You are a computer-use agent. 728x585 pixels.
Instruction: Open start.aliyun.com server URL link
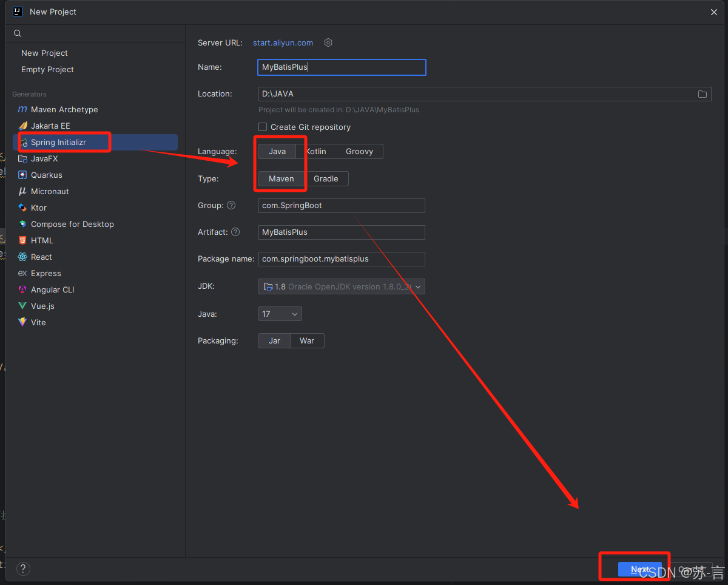pos(283,42)
